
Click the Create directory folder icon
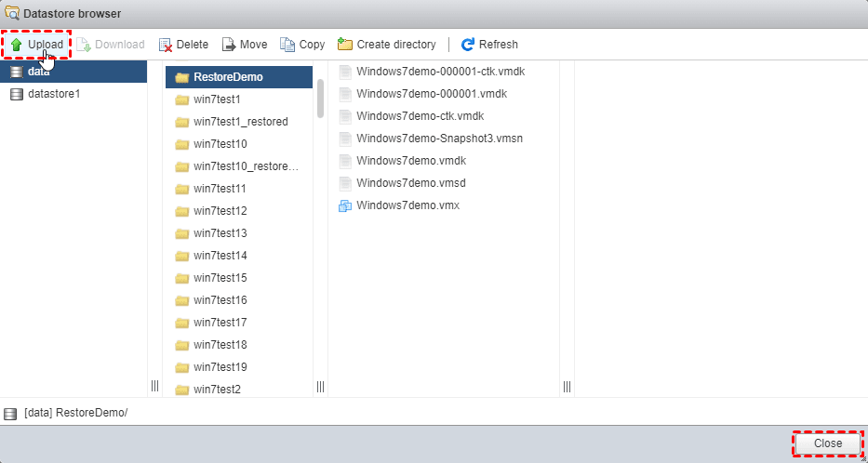tap(345, 45)
